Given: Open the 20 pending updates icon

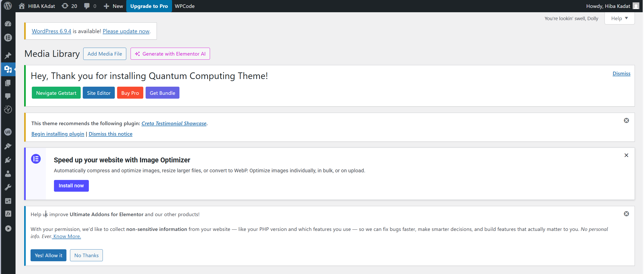Looking at the screenshot, I should tap(69, 6).
